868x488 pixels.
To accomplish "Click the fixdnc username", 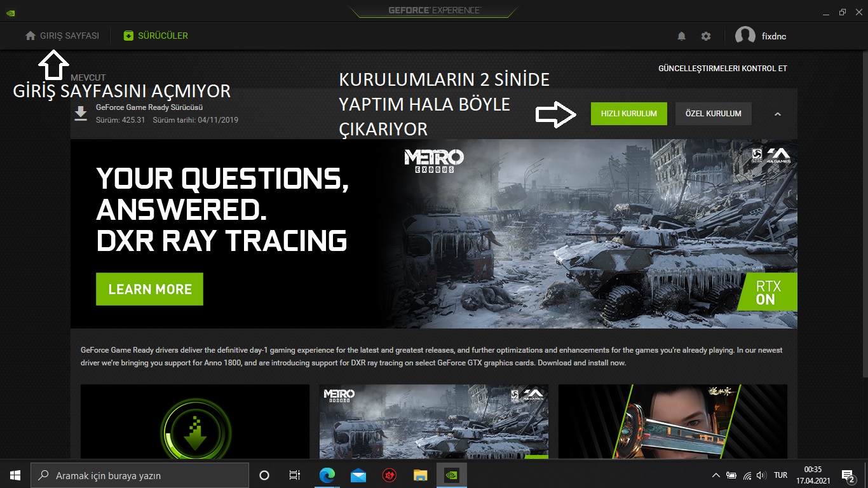I will coord(774,36).
